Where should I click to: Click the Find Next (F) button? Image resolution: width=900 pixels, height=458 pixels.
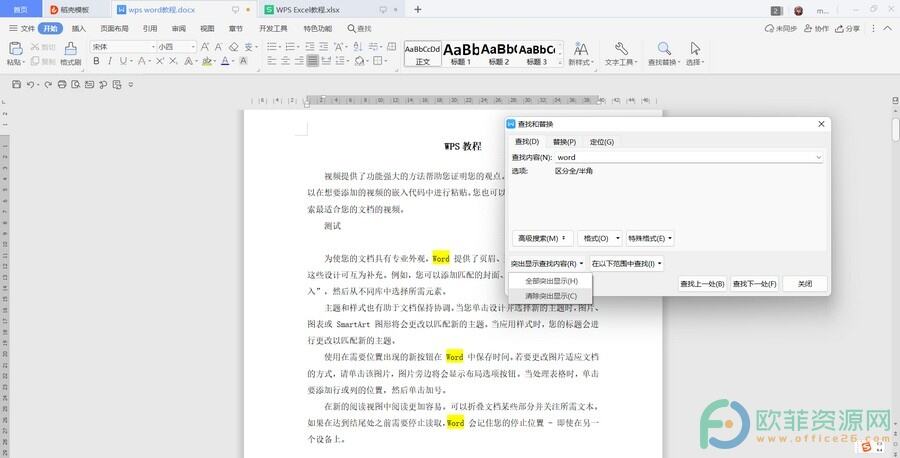coord(754,284)
